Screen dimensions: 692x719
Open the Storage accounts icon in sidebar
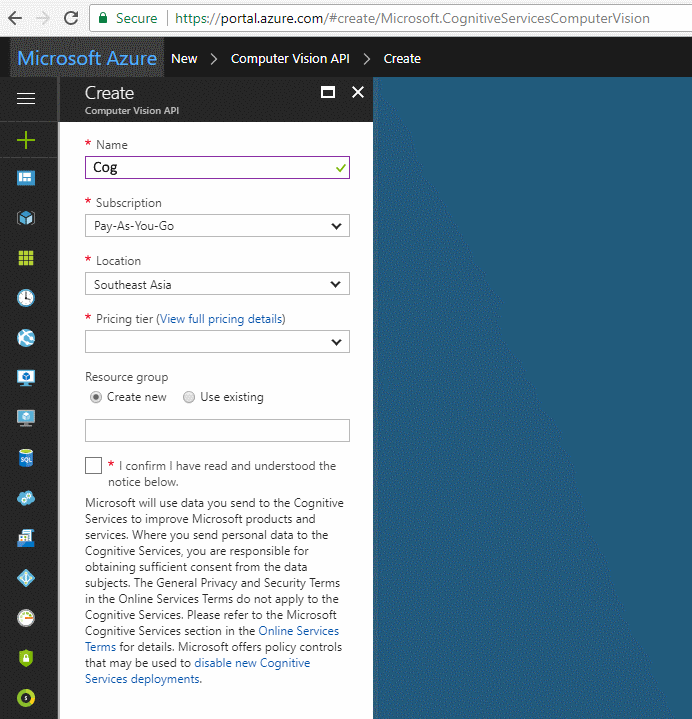26,538
